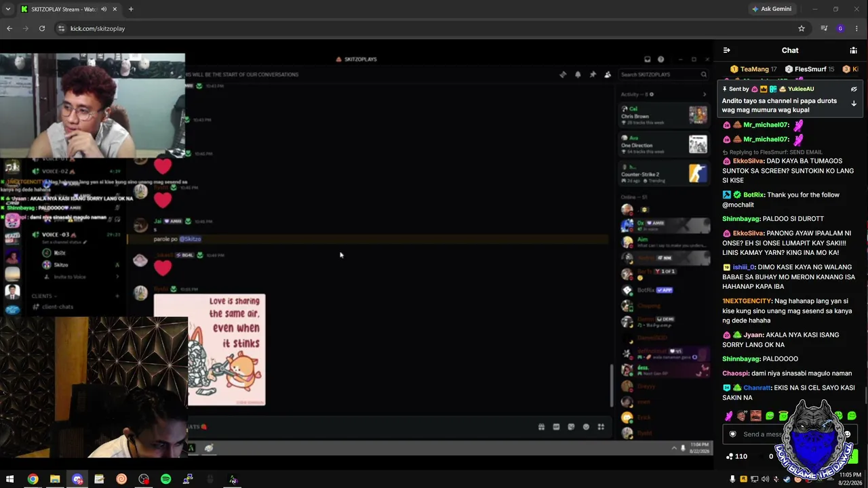Reload the kick.com page

click(42, 28)
